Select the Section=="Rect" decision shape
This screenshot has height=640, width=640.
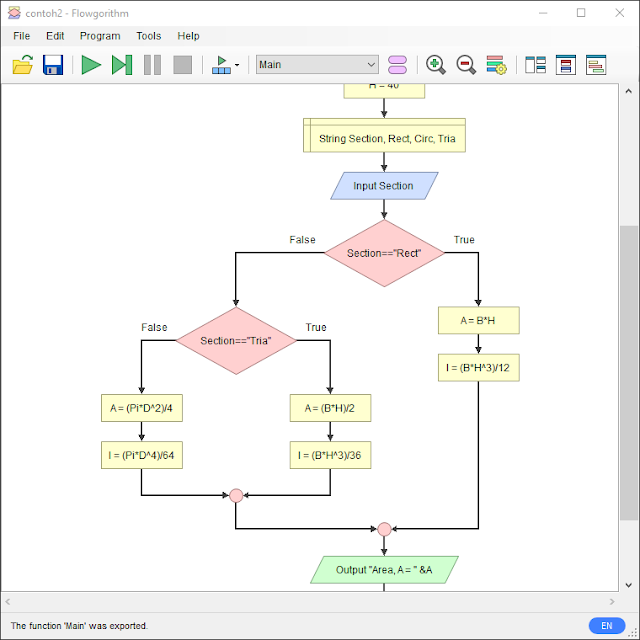pyautogui.click(x=384, y=253)
